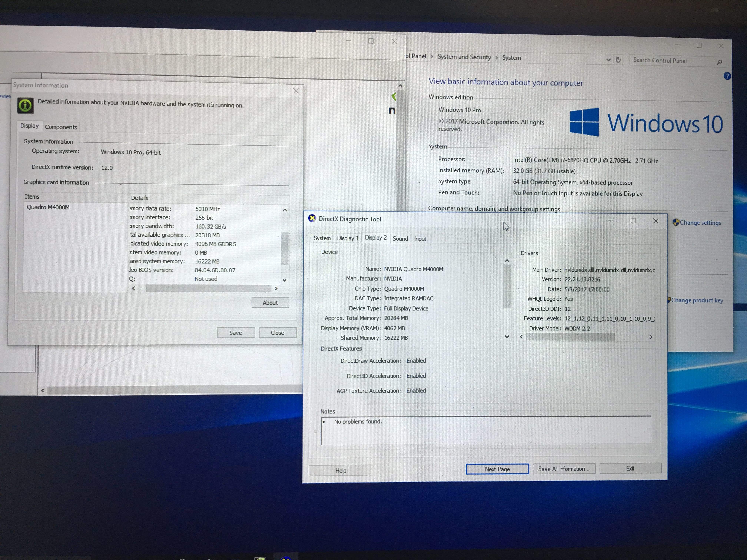Select Quadro M4000M in the Items list

tap(48, 207)
